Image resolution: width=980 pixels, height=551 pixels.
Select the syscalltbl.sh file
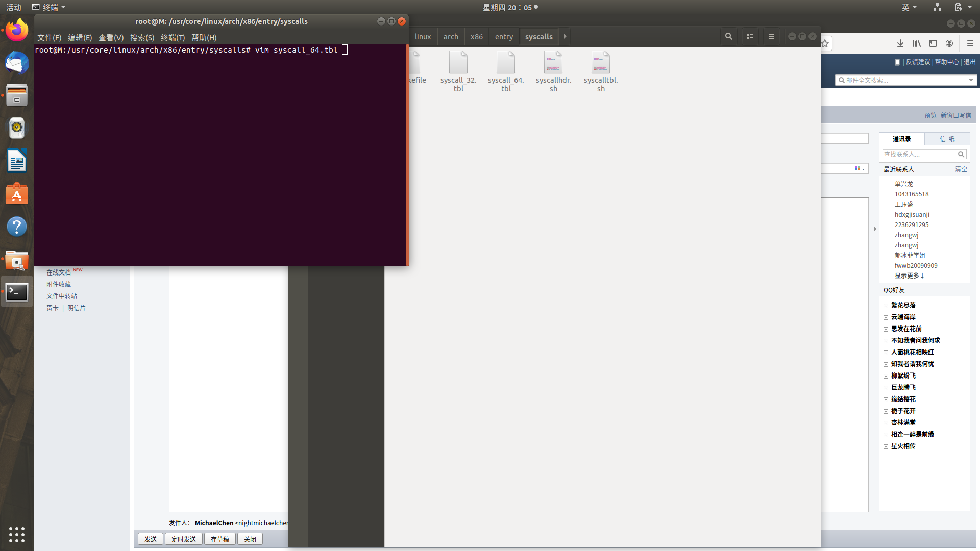[x=601, y=72]
